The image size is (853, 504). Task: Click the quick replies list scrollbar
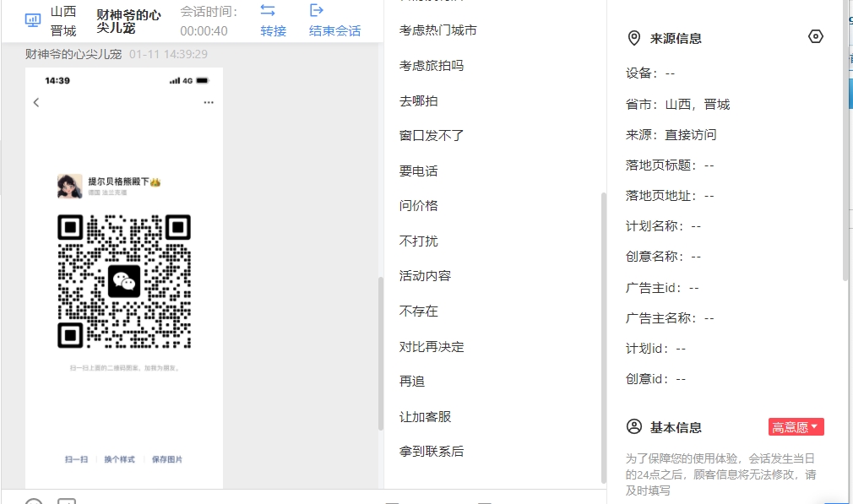[603, 337]
